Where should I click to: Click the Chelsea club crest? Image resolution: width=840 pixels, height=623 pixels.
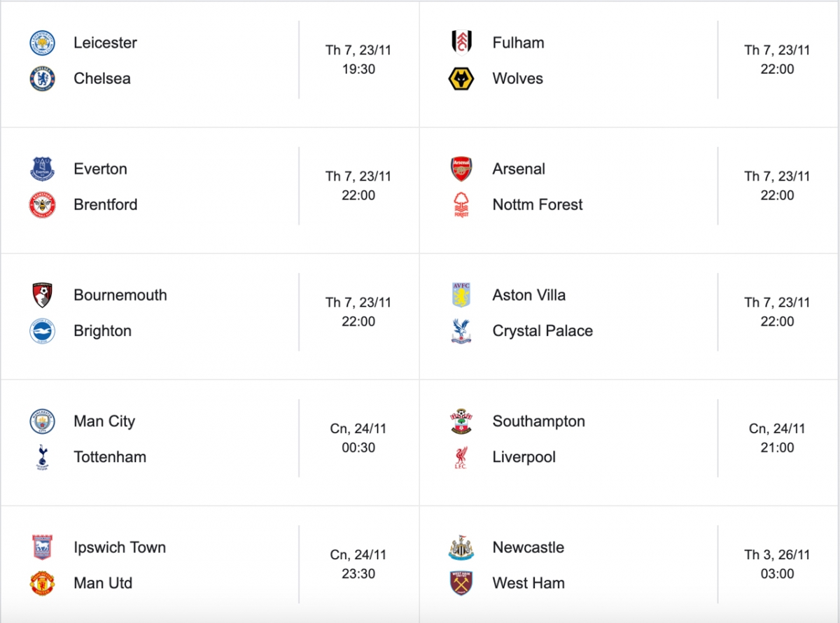pyautogui.click(x=42, y=78)
